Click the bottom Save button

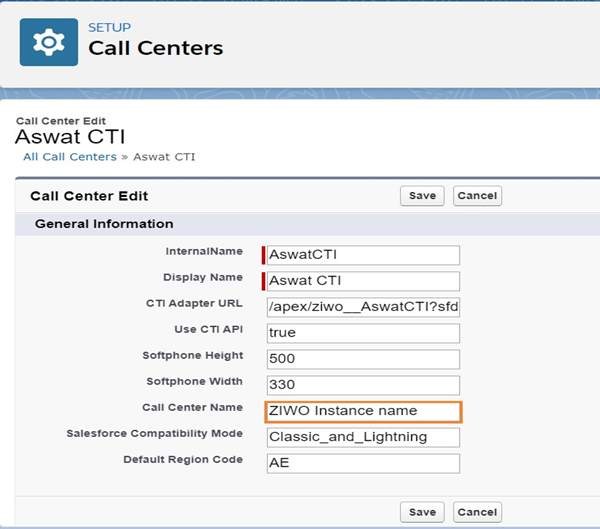coord(422,512)
